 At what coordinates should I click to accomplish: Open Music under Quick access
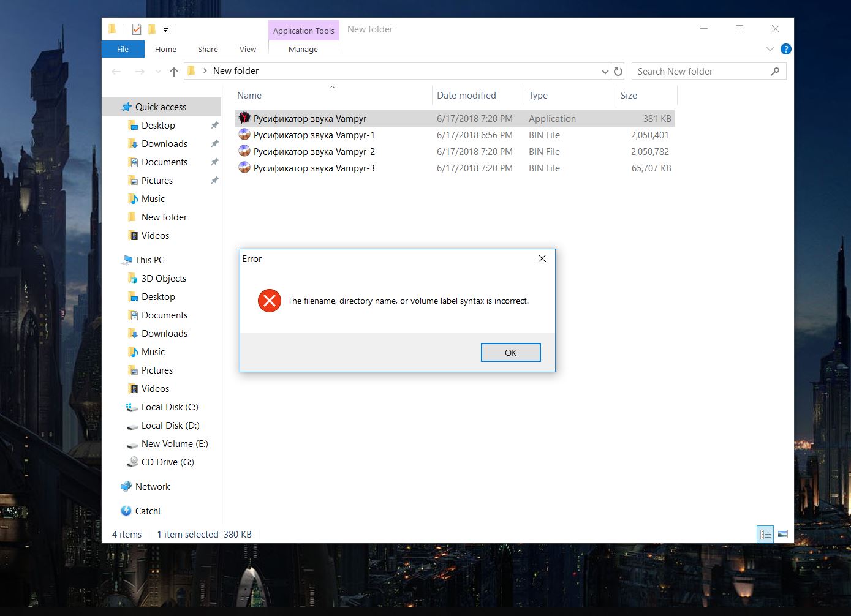153,198
